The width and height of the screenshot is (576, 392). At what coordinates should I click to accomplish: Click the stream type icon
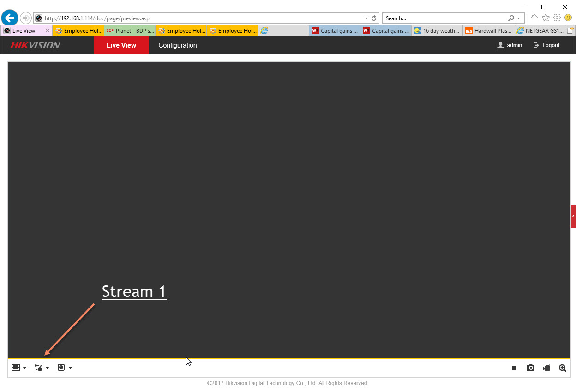(38, 368)
